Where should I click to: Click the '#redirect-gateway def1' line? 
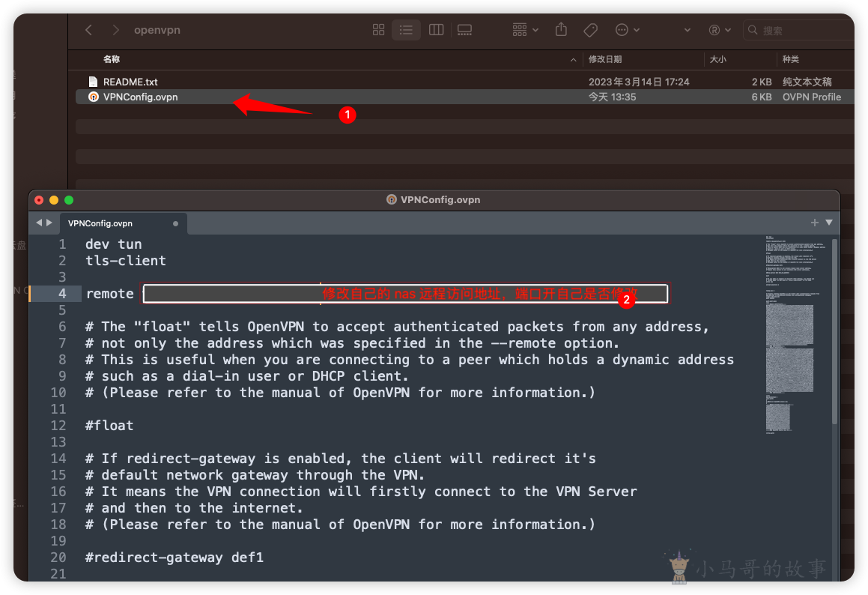click(x=174, y=558)
